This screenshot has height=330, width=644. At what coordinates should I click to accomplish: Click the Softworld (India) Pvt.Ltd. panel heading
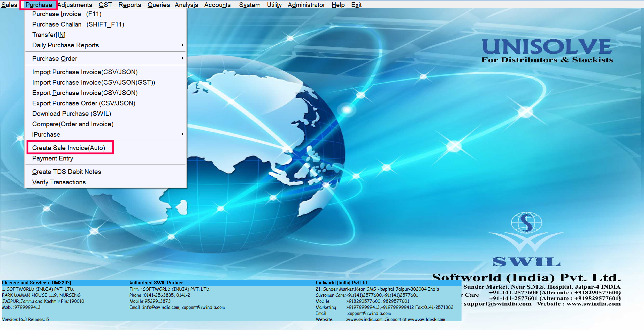342,283
